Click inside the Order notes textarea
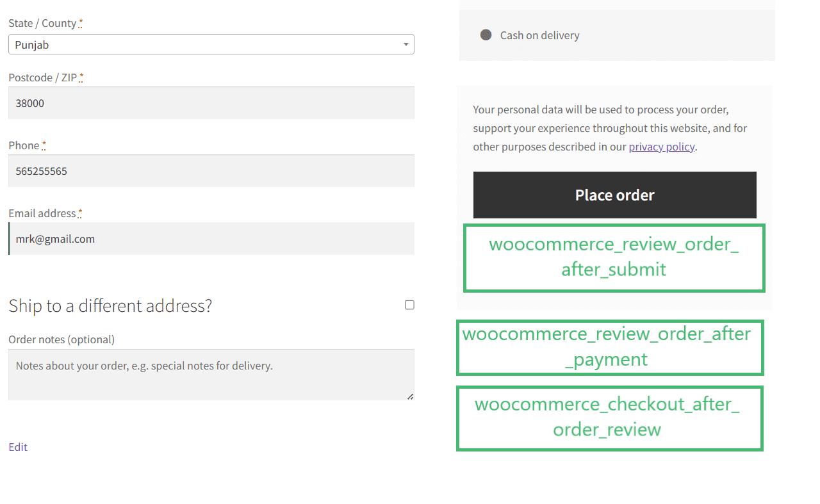Image resolution: width=820 pixels, height=504 pixels. click(211, 375)
